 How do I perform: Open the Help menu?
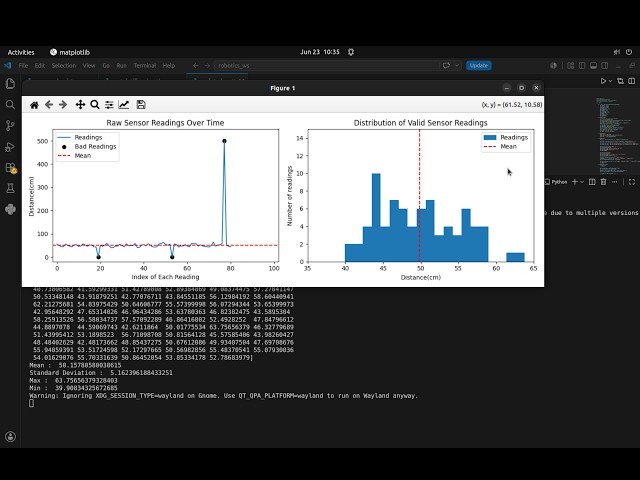tap(169, 65)
